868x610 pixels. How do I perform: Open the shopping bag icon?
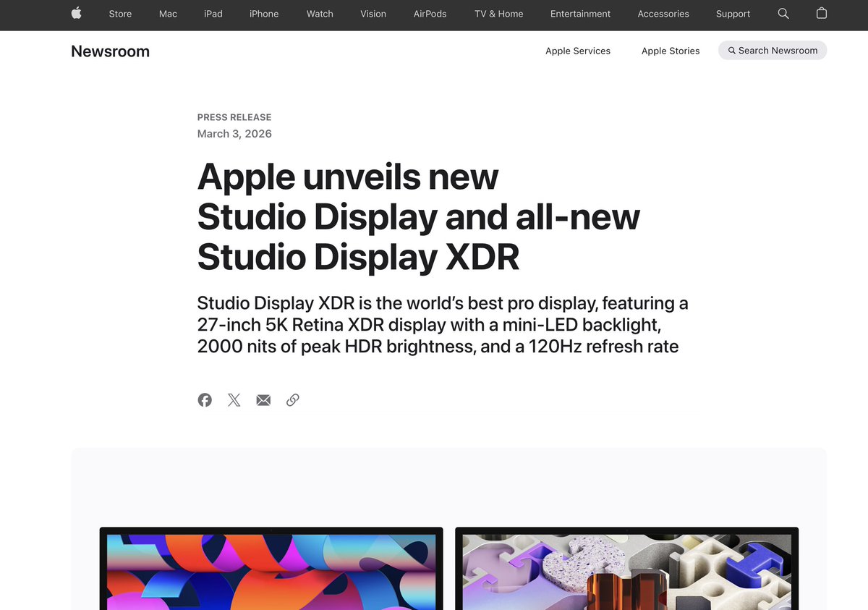(x=822, y=13)
